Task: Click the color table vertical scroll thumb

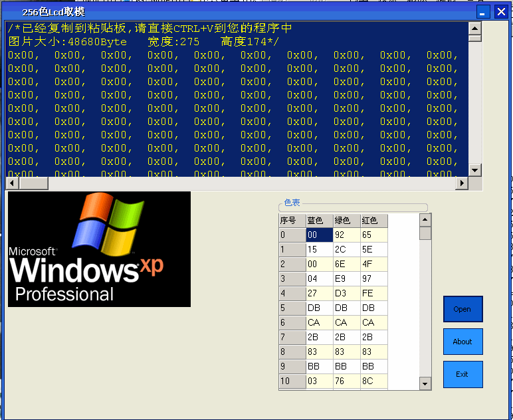Action: (x=425, y=233)
